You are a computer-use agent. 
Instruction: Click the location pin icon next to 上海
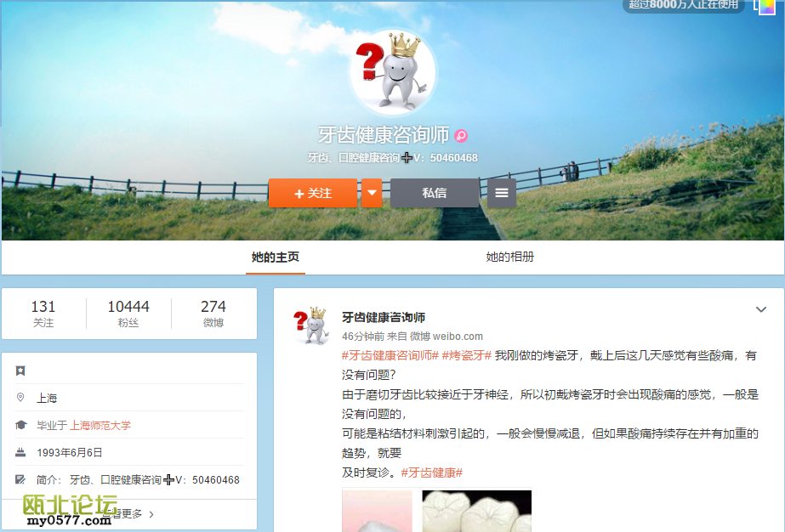(20, 398)
